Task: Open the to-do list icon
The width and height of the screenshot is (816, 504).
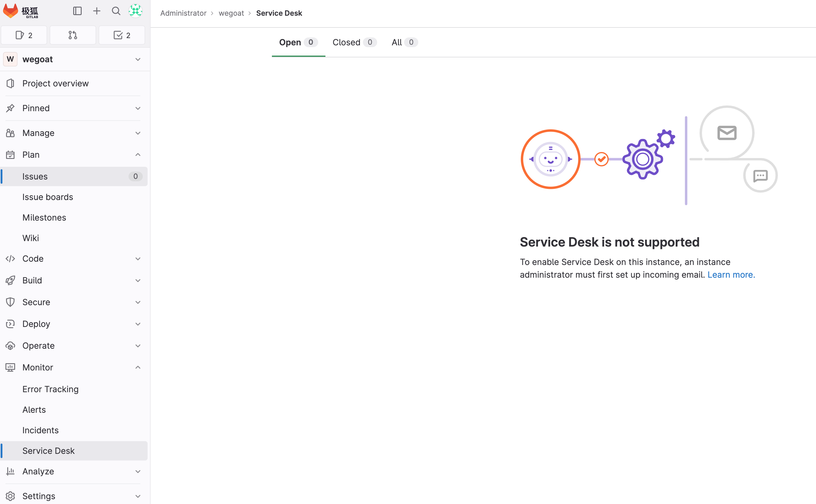Action: pos(122,35)
